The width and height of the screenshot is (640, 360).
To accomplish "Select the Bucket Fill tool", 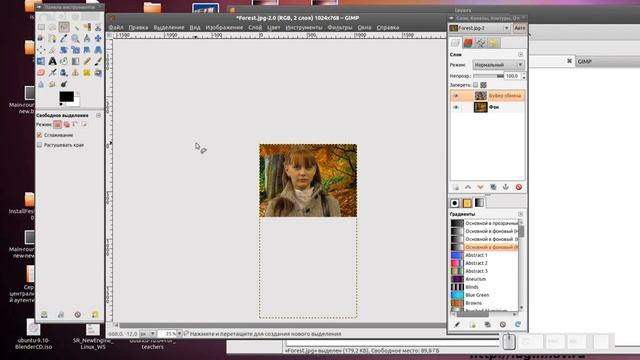I will [64, 61].
